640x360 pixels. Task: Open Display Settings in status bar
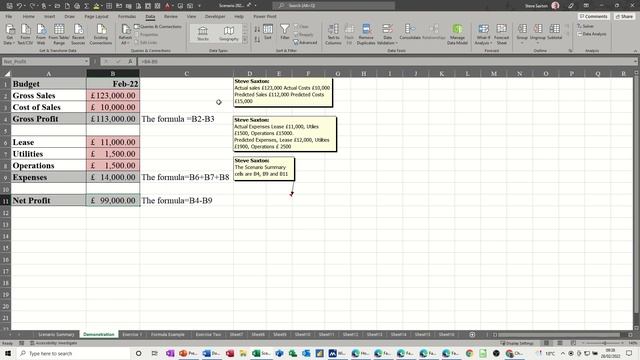pos(516,343)
